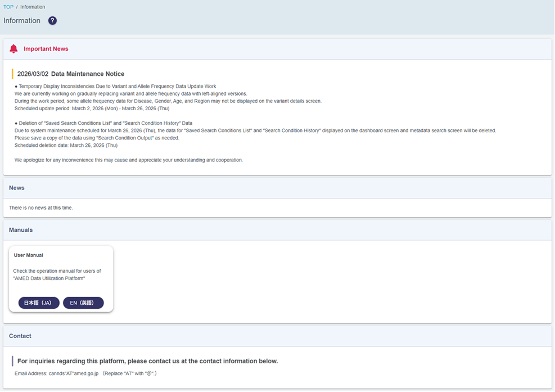This screenshot has height=392, width=555.
Task: Click the Information breadcrumb item
Action: coord(33,7)
